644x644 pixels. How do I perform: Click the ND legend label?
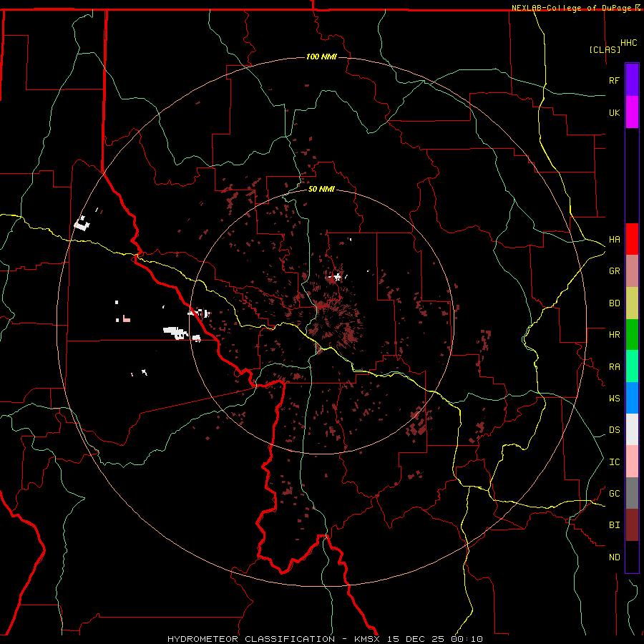(x=614, y=557)
